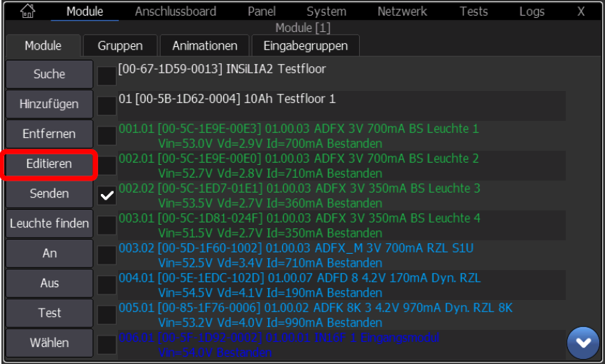Uncheck the BS Leuchte 3 checkbox

tap(107, 196)
